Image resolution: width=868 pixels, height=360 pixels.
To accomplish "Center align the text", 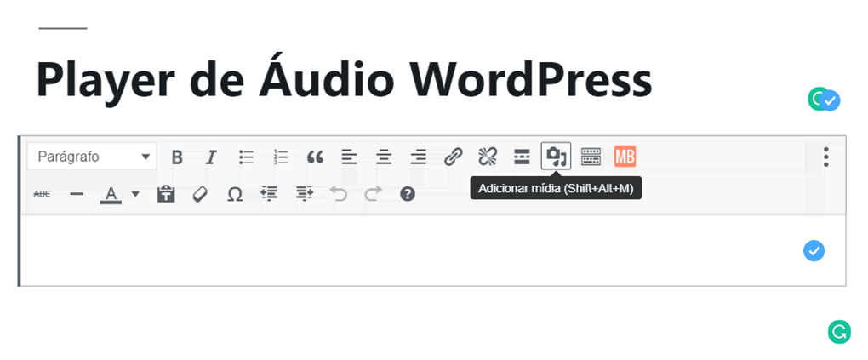I will (384, 157).
